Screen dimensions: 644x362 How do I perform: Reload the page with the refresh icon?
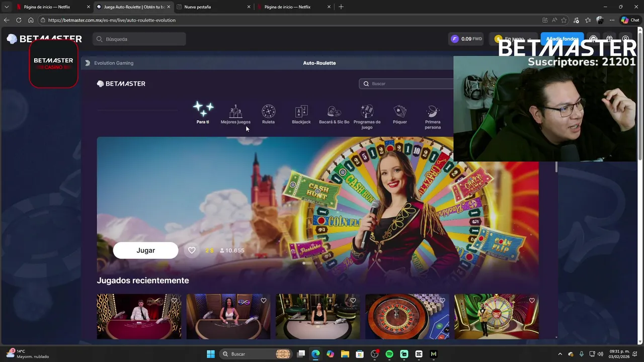[x=19, y=20]
